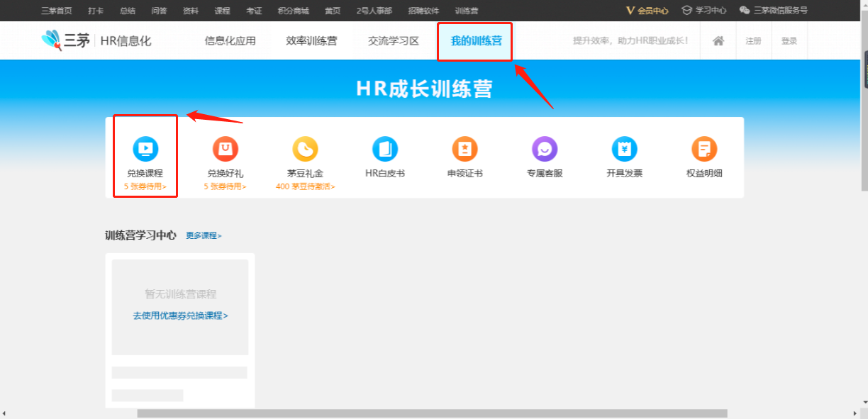Viewport: 868px width, 419px height.
Task: Open the 申领证书 certificate icon
Action: (x=465, y=149)
